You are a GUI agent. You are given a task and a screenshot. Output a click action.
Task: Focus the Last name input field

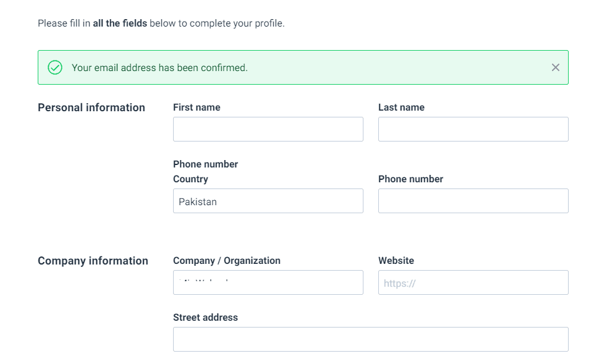[473, 129]
